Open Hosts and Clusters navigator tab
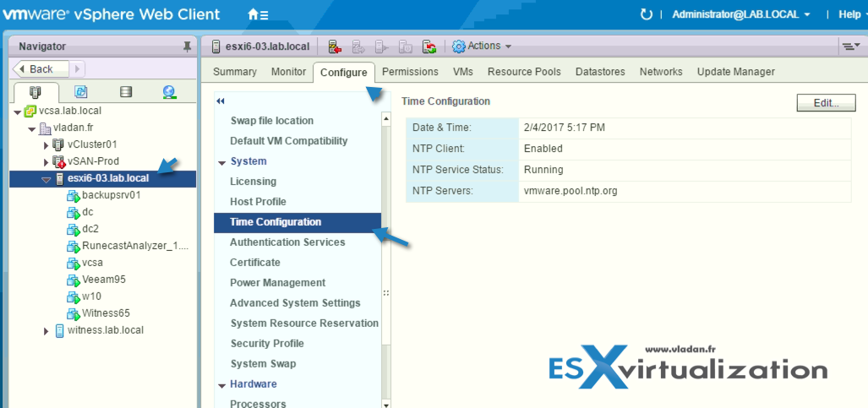 (x=35, y=92)
